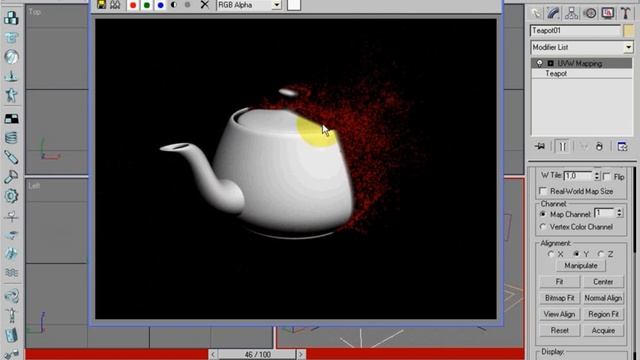640x360 pixels.
Task: Click the View Align button
Action: [560, 314]
